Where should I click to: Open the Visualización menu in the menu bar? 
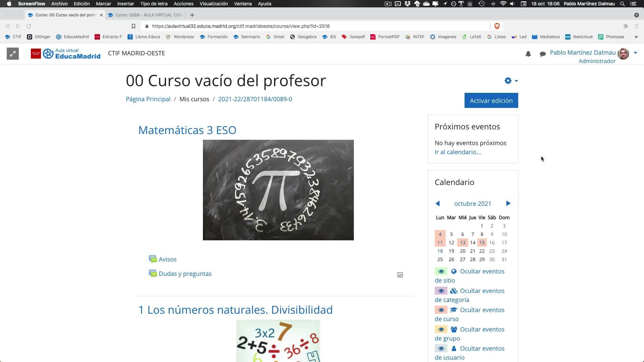point(213,4)
